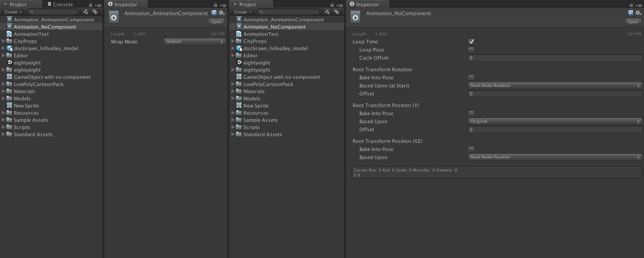Click the Inspector panel gear settings icon
The image size is (644, 258).
639,13
